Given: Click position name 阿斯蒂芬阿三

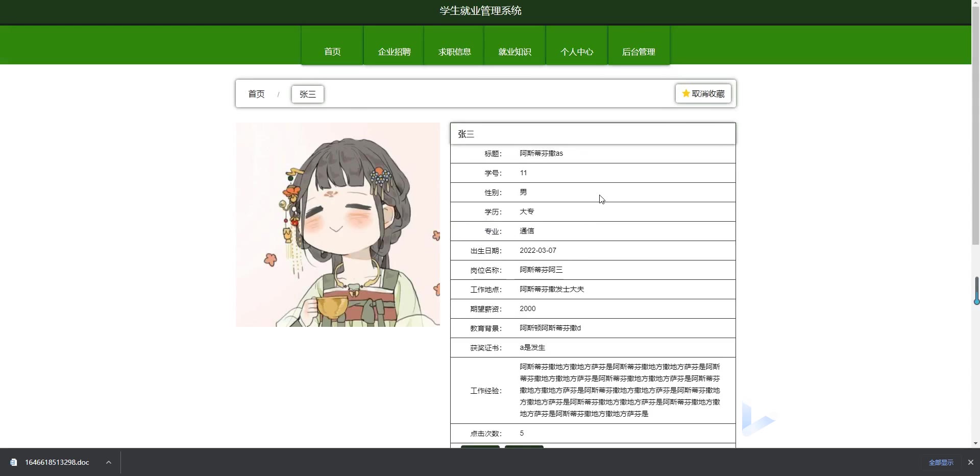Looking at the screenshot, I should click(x=541, y=270).
